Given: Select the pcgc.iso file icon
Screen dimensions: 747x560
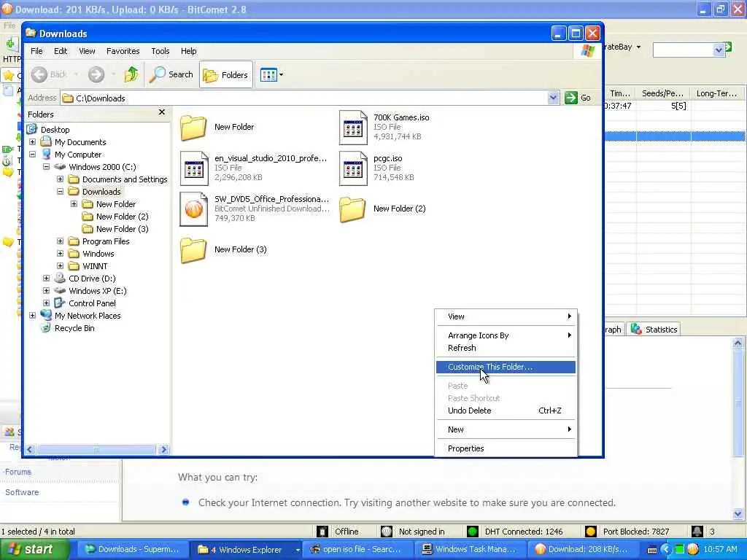Looking at the screenshot, I should pyautogui.click(x=353, y=168).
